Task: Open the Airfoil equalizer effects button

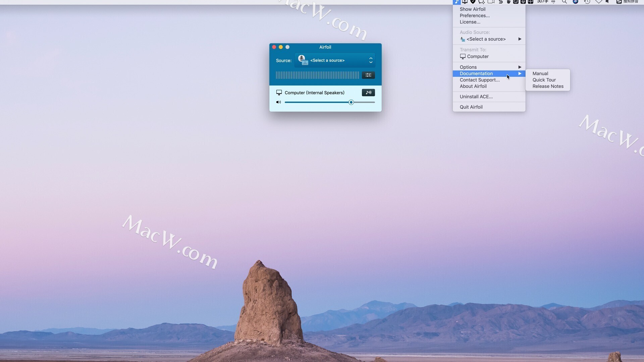Action: click(368, 75)
